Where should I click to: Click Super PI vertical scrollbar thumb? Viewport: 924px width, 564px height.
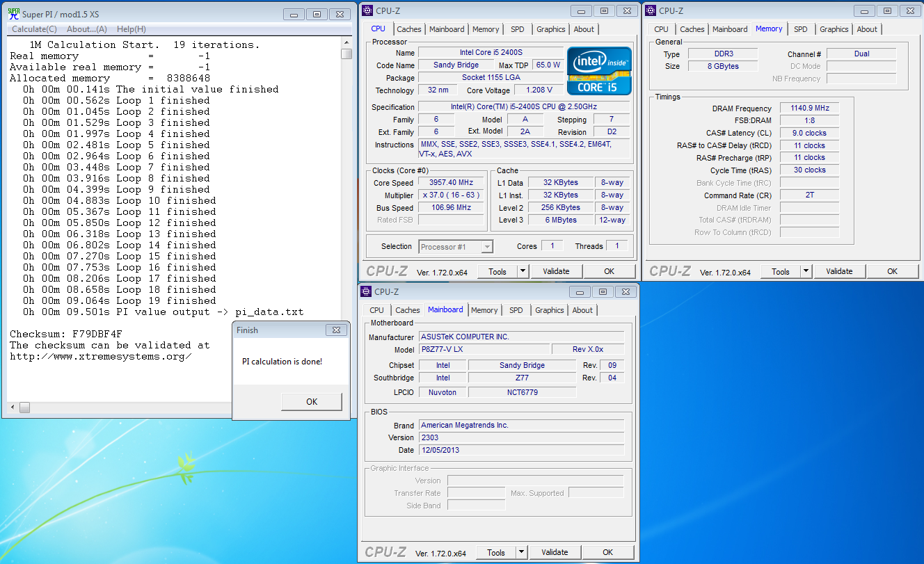[346, 54]
